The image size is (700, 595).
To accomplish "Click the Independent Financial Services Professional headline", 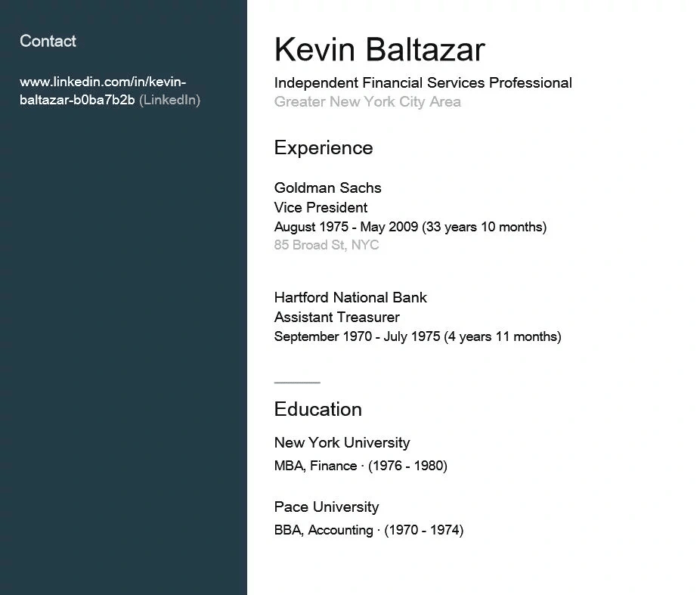I will (423, 83).
